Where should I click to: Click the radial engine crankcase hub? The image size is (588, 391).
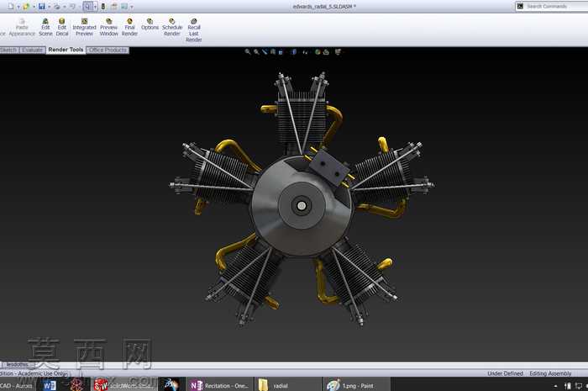click(x=302, y=206)
